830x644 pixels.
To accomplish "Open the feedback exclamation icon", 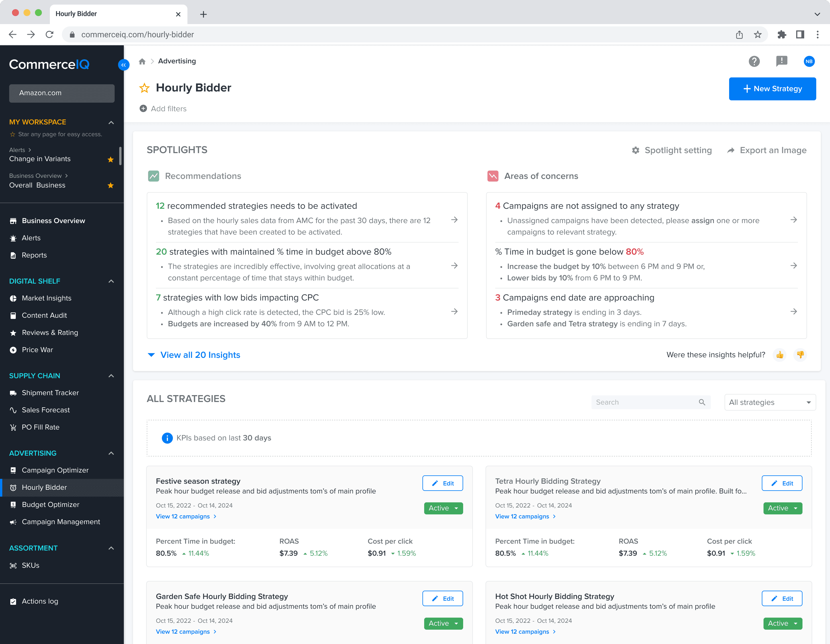I will pos(781,61).
